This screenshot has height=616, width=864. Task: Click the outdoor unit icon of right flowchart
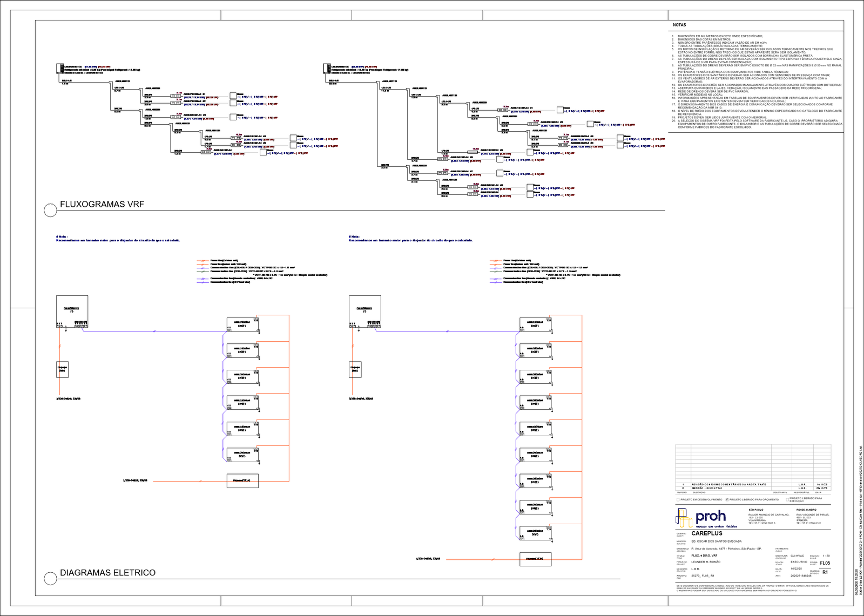click(x=327, y=69)
